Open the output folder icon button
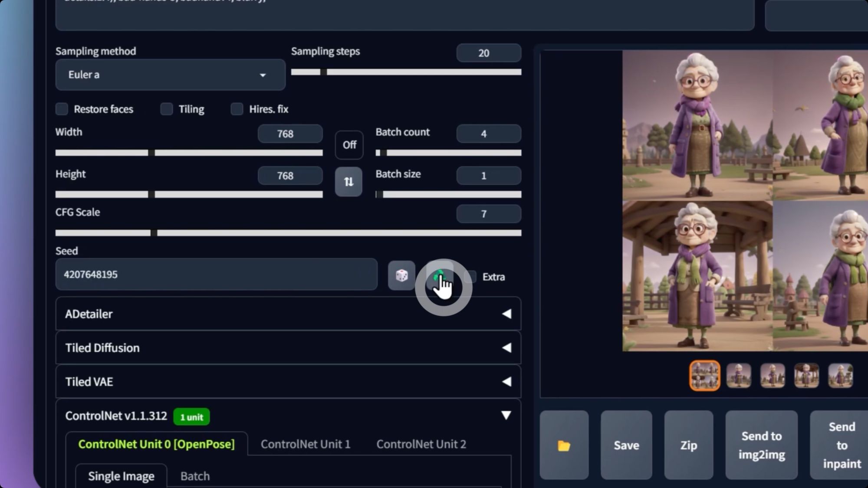Image resolution: width=868 pixels, height=488 pixels. point(564,445)
